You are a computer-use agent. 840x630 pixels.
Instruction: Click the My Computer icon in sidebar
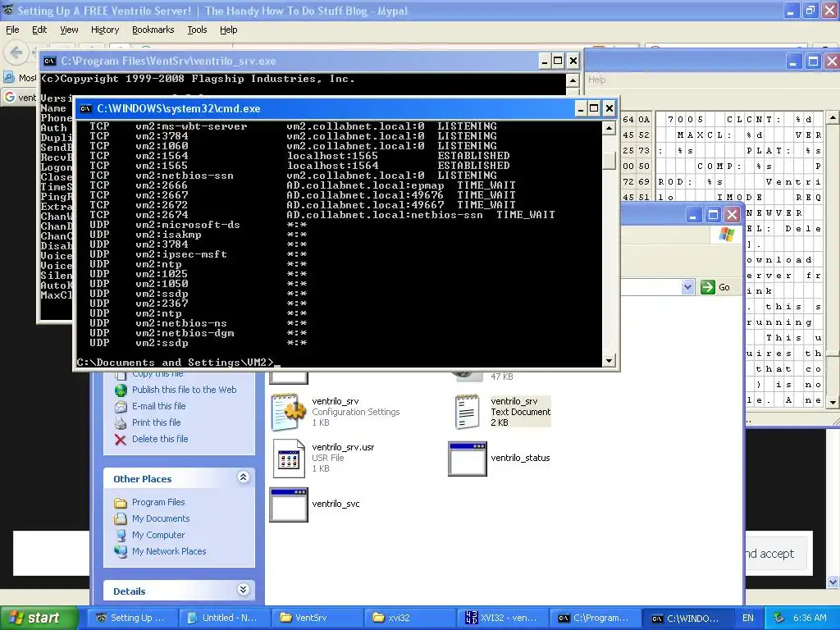121,535
